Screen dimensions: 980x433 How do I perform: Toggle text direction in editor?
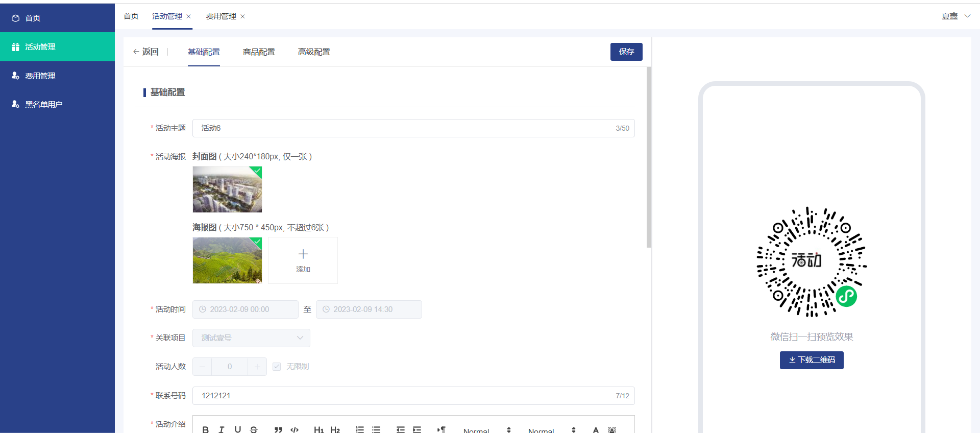[x=442, y=430]
